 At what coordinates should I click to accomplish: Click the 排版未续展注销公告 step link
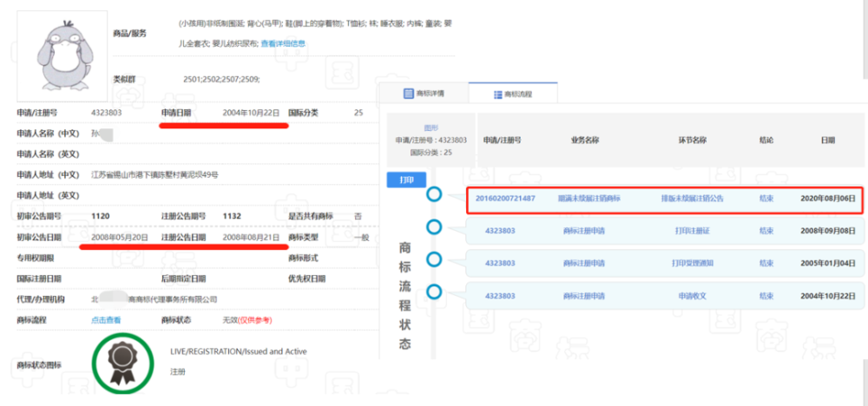pyautogui.click(x=692, y=199)
